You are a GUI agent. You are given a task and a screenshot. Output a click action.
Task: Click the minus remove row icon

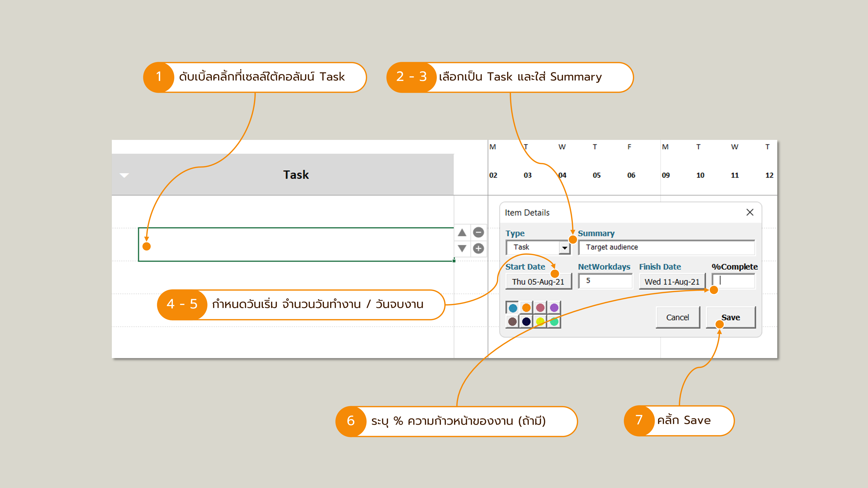478,232
